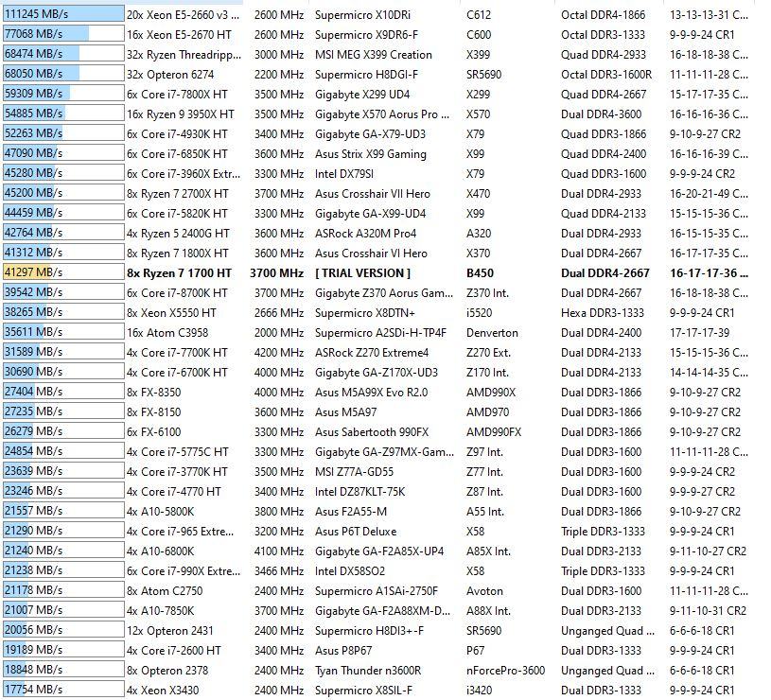
Task: Click Intel DX79SI motherboard cell
Action: tap(344, 173)
